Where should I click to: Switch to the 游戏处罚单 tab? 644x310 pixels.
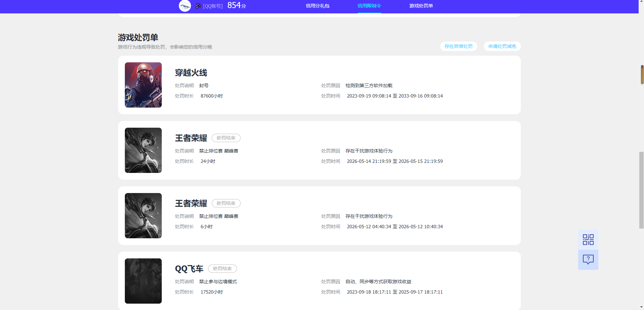tap(421, 6)
